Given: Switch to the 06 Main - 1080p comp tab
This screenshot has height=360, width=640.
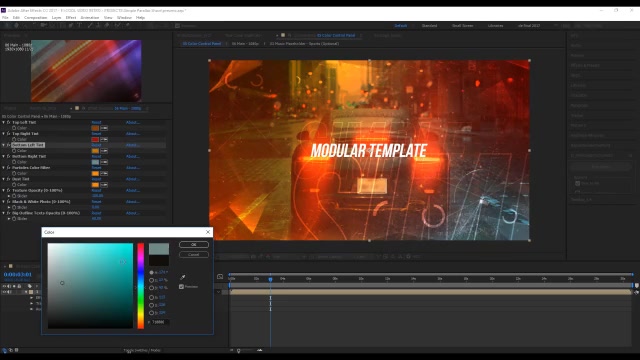Looking at the screenshot, I should 245,44.
